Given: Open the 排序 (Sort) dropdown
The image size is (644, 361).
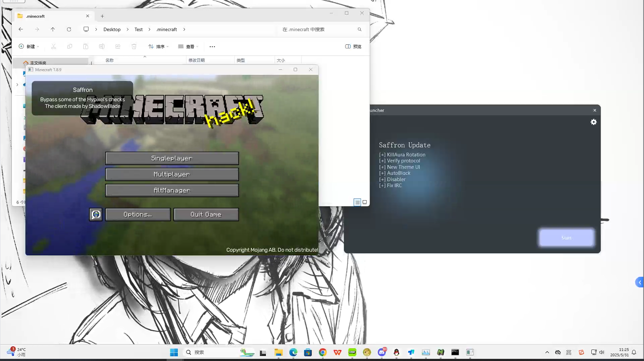Looking at the screenshot, I should pyautogui.click(x=158, y=47).
